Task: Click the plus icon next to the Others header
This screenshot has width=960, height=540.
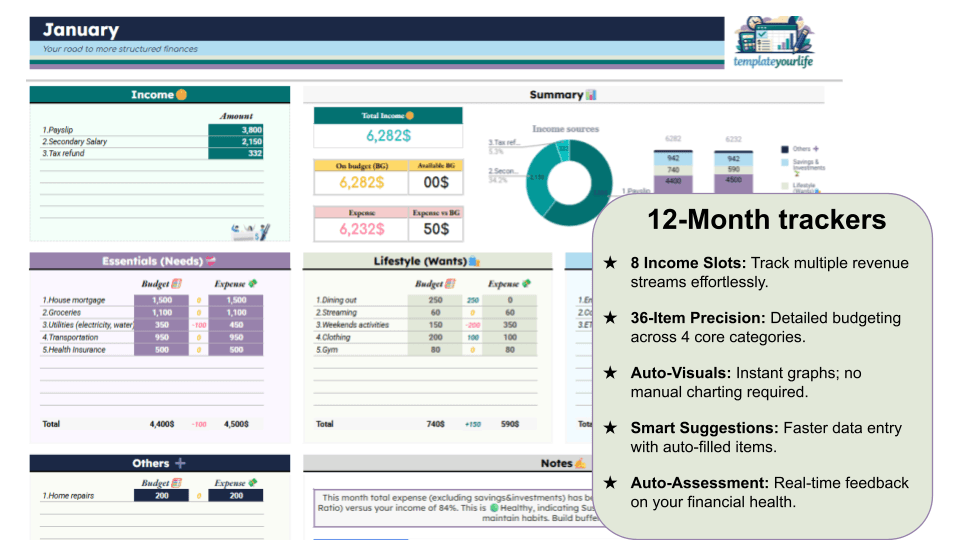Action: click(180, 463)
